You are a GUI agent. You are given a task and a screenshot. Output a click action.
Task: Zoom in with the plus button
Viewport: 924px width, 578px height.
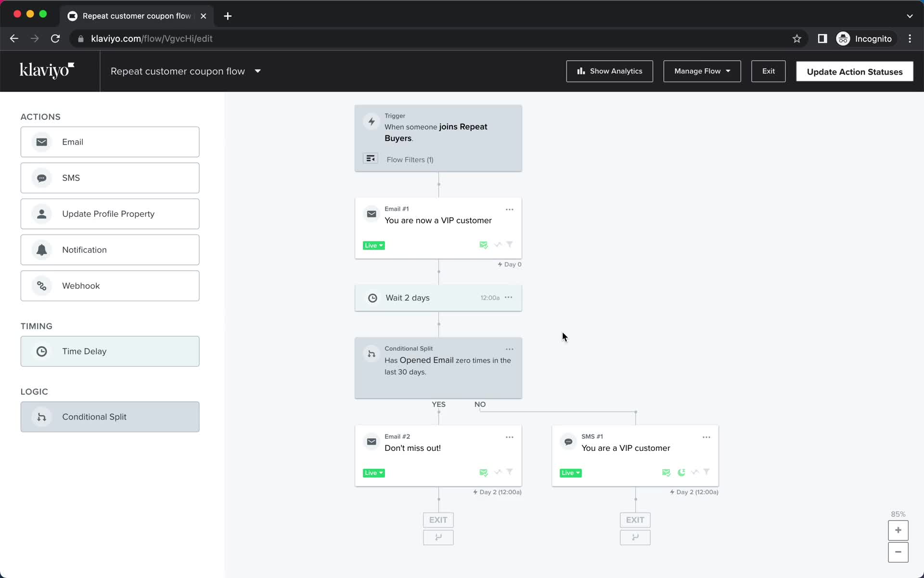(x=898, y=530)
